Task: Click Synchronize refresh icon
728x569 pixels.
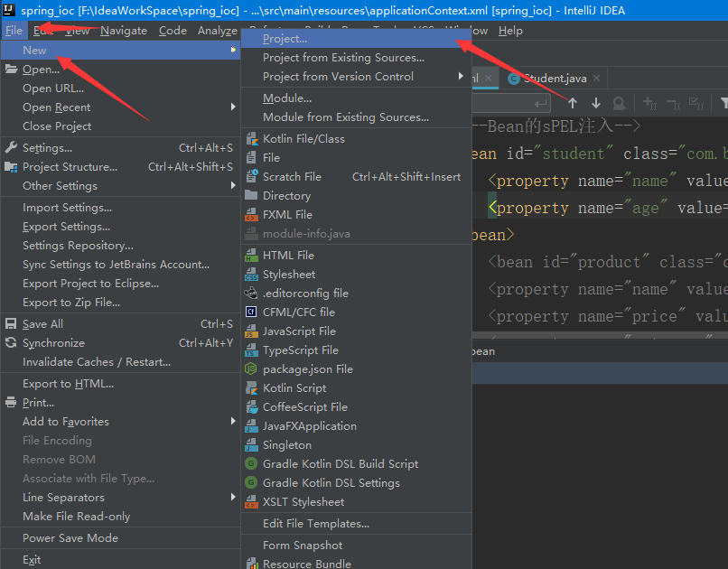Action: pos(11,343)
